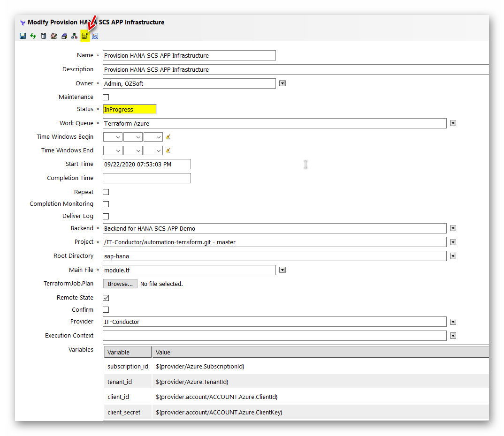Click value ${provider.account/ACCOUNT.Azure.ClientKey}
This screenshot has height=436, width=504.
coord(219,412)
